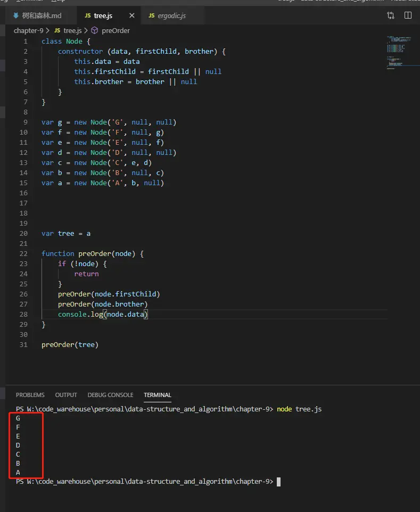Click 'this.data = data' on line 3
Image resolution: width=420 pixels, height=512 pixels.
(x=107, y=61)
